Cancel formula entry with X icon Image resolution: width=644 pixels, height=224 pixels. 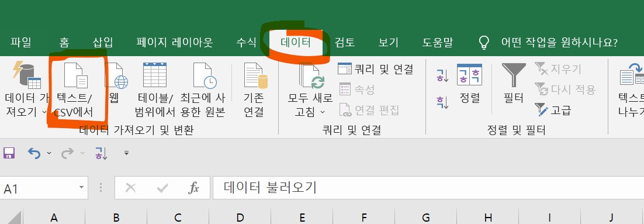coord(130,188)
